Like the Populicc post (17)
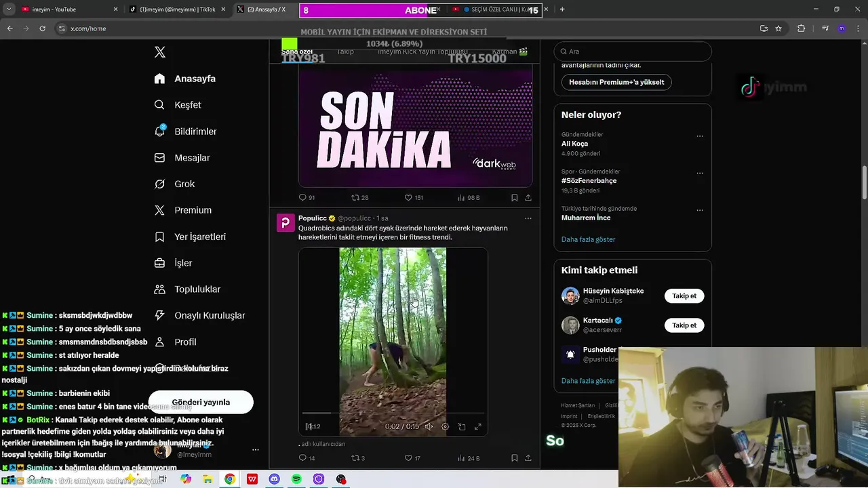 point(412,458)
